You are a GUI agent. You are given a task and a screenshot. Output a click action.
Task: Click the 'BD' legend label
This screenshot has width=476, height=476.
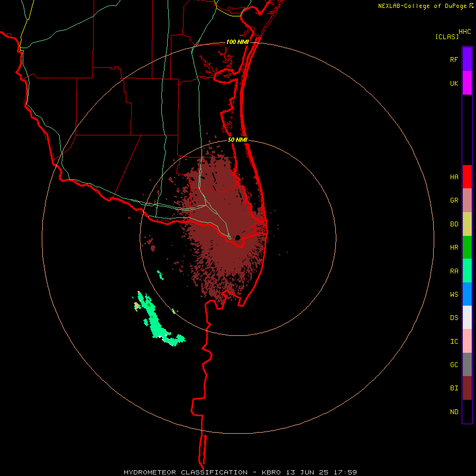(454, 224)
